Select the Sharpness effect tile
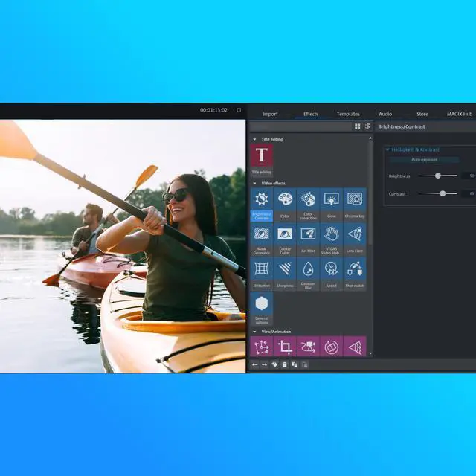This screenshot has height=476, width=476. (x=285, y=274)
